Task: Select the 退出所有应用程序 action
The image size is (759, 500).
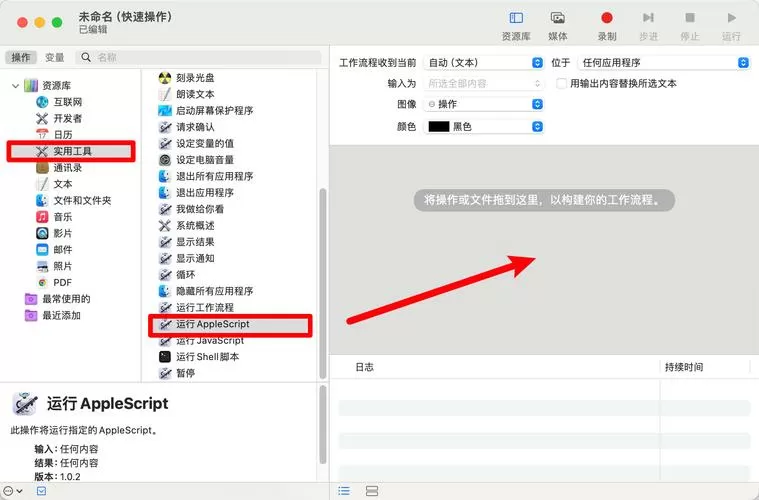Action: pos(206,176)
